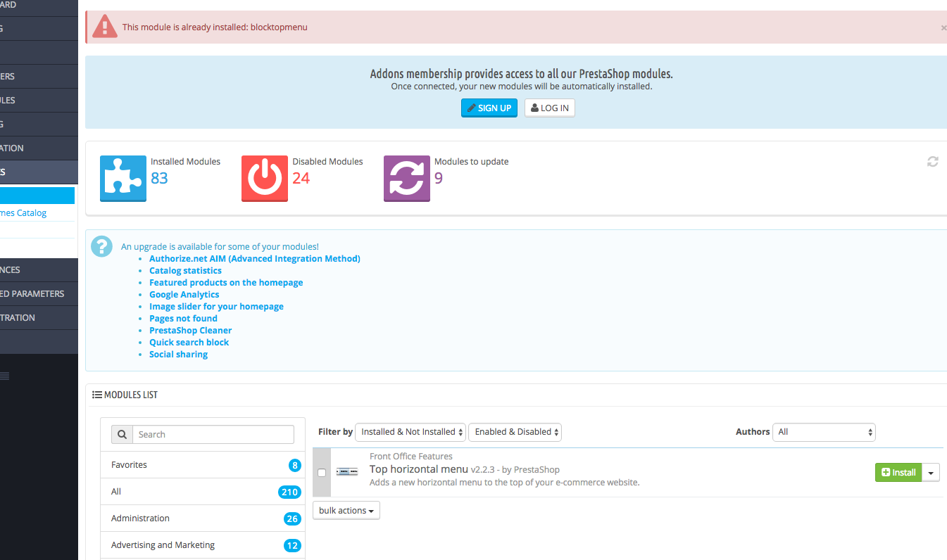The height and width of the screenshot is (560, 947).
Task: Open Featured products on the homepage link
Action: (226, 282)
